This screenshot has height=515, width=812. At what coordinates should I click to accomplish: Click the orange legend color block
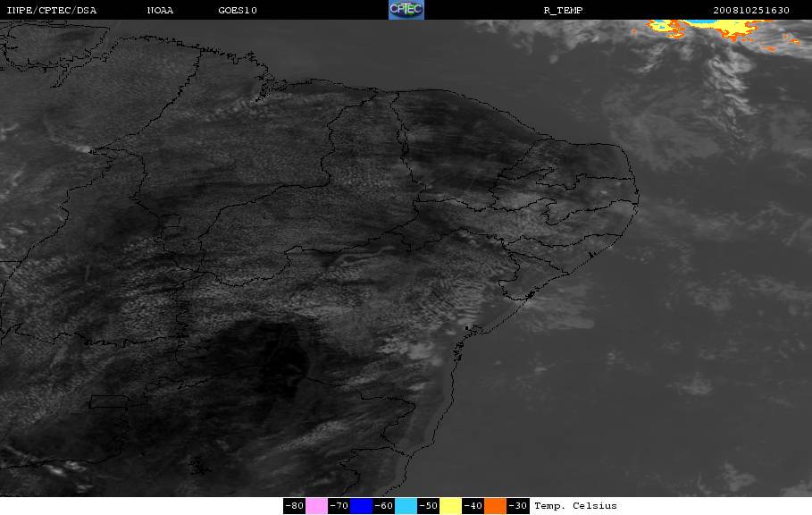(x=495, y=506)
